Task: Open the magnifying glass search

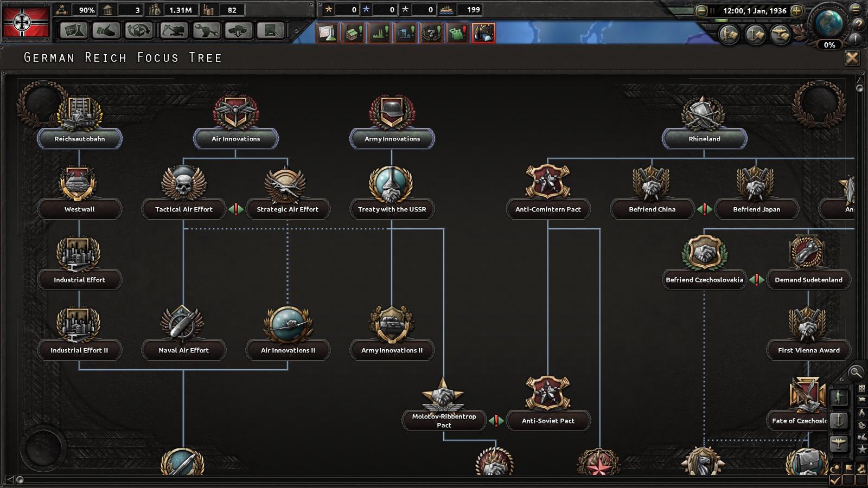Action: click(856, 373)
